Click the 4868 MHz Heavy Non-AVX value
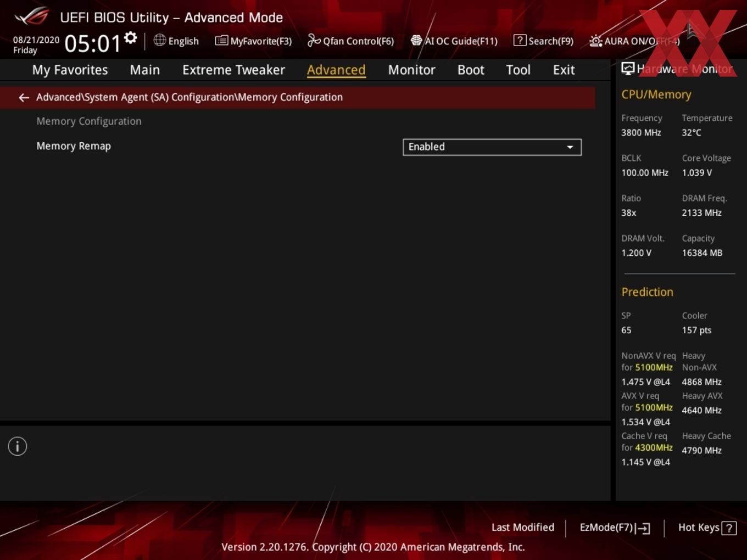This screenshot has width=747, height=560. pyautogui.click(x=702, y=382)
